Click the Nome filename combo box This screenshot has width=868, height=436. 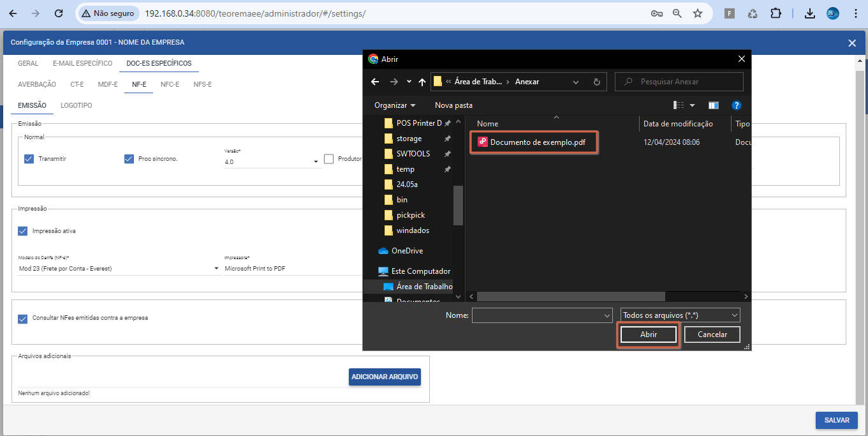(x=542, y=315)
